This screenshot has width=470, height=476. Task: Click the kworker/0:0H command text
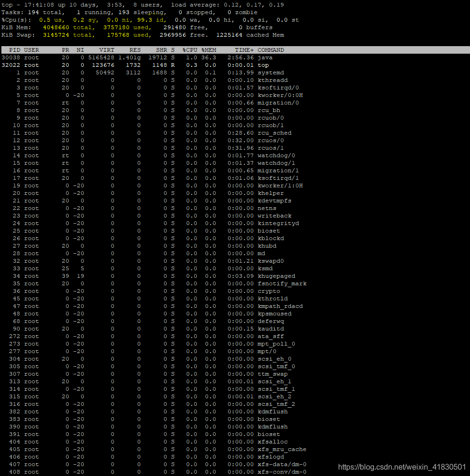point(280,95)
